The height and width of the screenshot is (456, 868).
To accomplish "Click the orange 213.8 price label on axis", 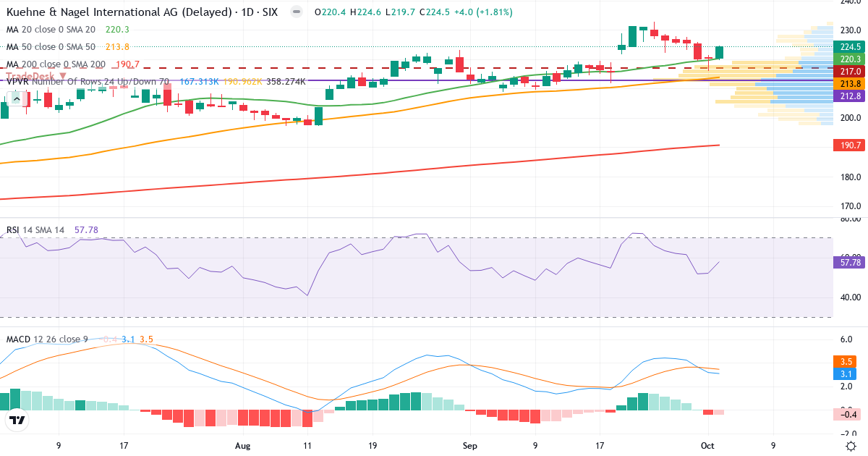I will coord(848,84).
